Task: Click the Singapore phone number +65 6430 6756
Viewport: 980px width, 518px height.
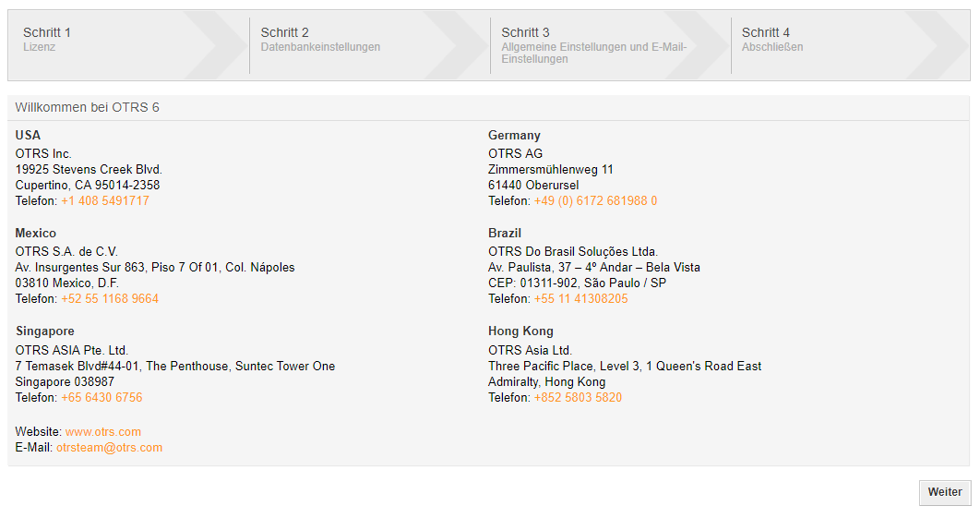Action: [x=102, y=398]
